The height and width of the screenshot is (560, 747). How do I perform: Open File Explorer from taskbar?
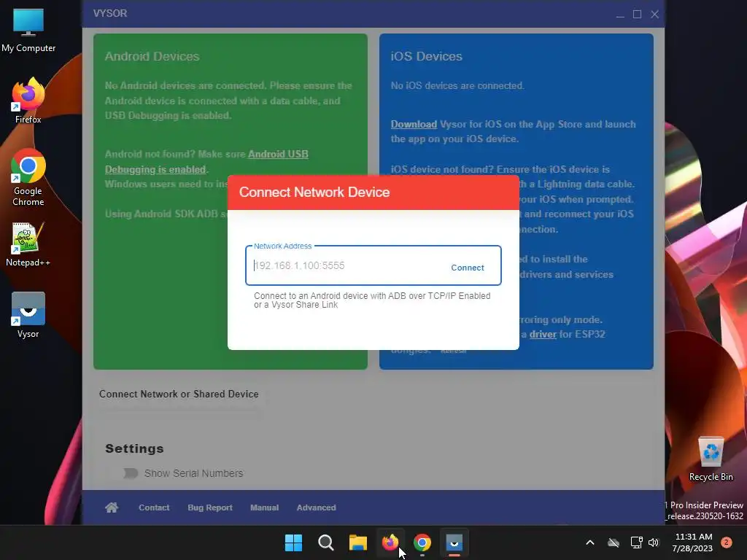coord(357,542)
